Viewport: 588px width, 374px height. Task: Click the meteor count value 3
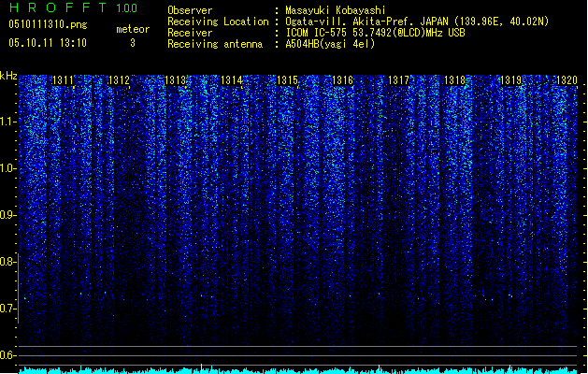click(x=133, y=43)
